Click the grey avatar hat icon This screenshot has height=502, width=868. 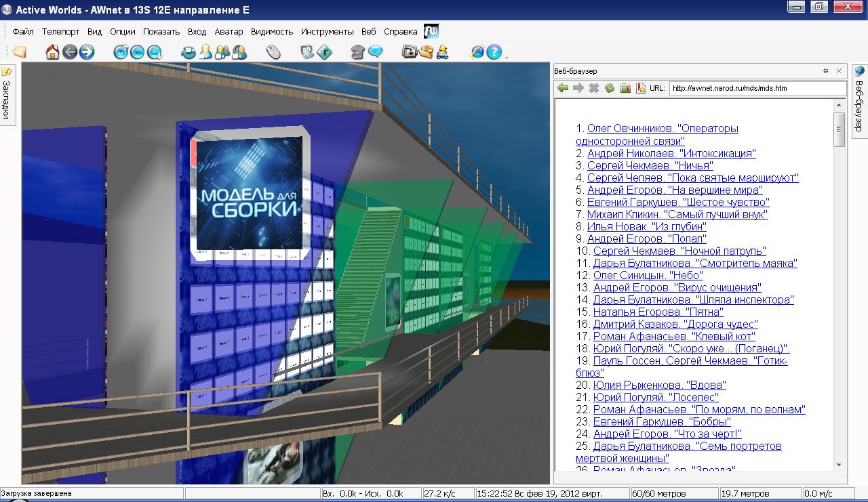pos(358,52)
